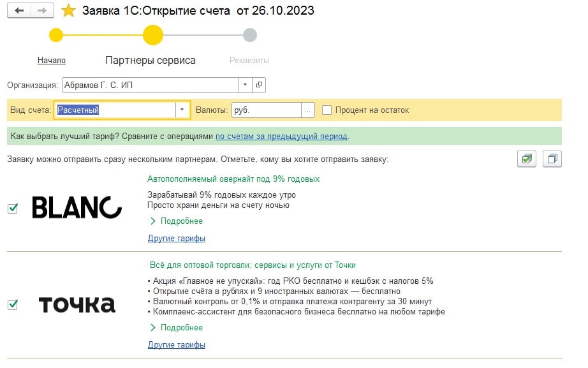Click the gray final progress step circle
The height and width of the screenshot is (368, 588).
pyautogui.click(x=250, y=35)
